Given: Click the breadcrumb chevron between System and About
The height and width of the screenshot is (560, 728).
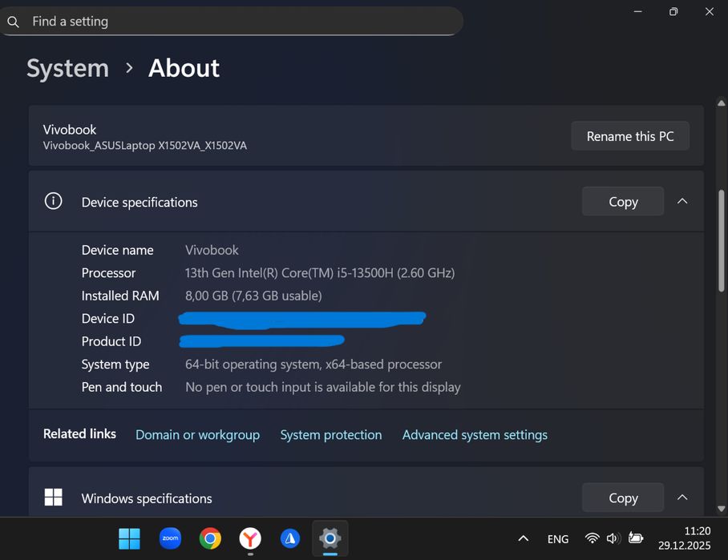Looking at the screenshot, I should click(129, 68).
